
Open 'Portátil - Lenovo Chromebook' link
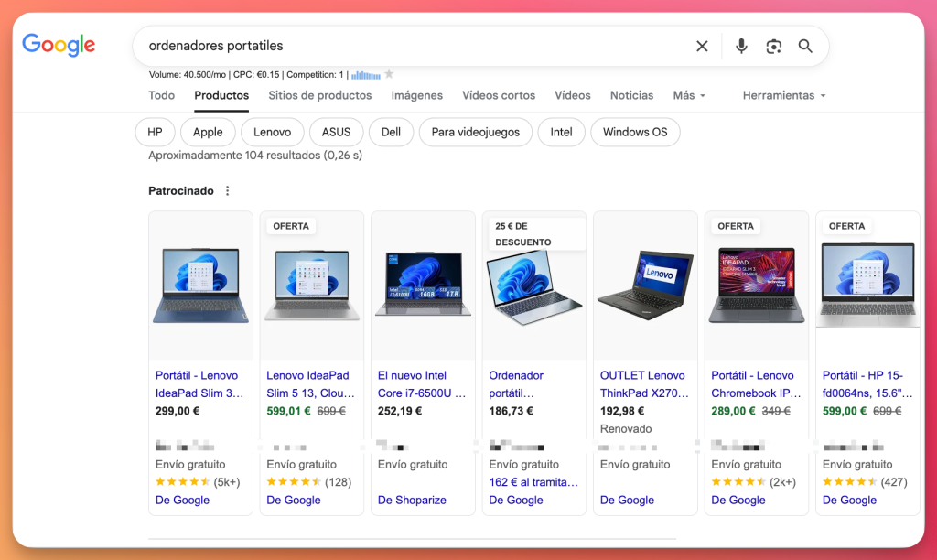(x=756, y=384)
